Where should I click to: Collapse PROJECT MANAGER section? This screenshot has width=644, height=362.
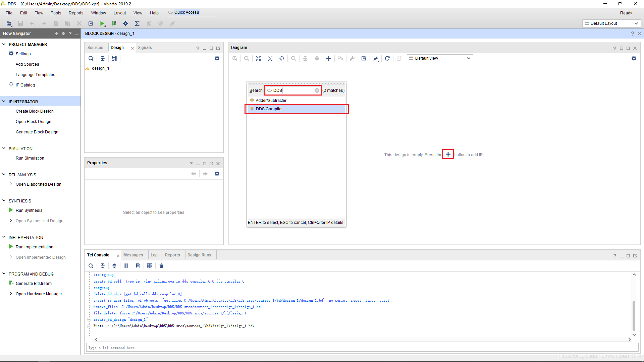pyautogui.click(x=4, y=44)
